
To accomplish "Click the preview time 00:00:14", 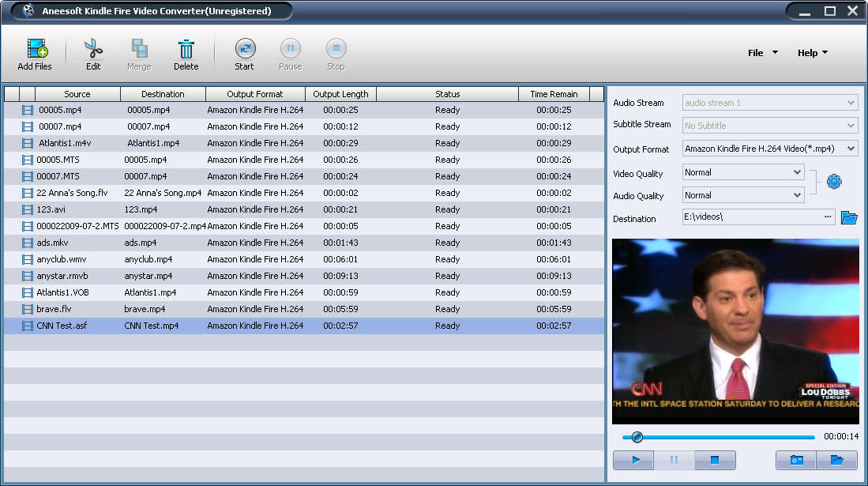I will coord(841,437).
